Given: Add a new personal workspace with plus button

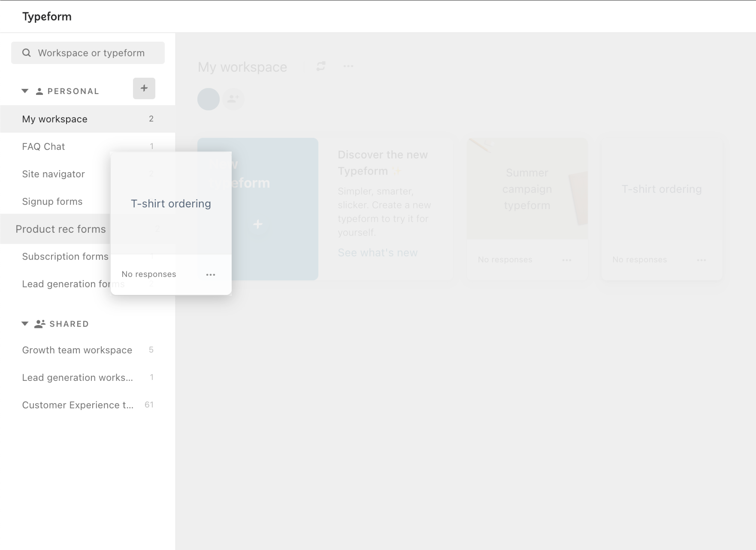Looking at the screenshot, I should coord(144,88).
